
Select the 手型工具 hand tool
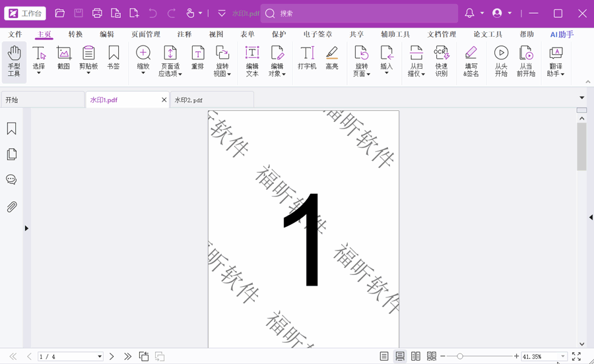(14, 61)
